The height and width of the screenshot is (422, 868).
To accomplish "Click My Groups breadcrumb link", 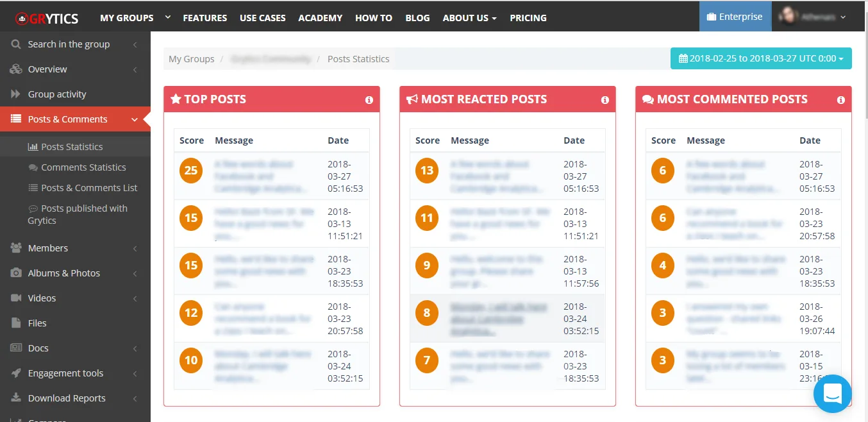I will [x=191, y=59].
